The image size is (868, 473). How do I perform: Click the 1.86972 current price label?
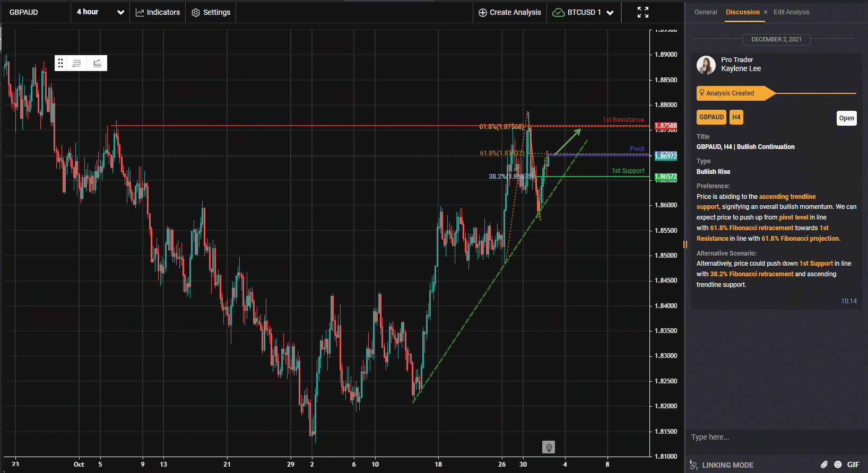coord(666,156)
